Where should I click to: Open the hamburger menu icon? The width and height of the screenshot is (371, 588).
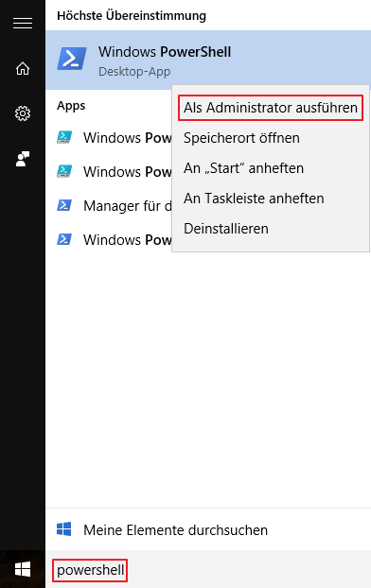(23, 24)
